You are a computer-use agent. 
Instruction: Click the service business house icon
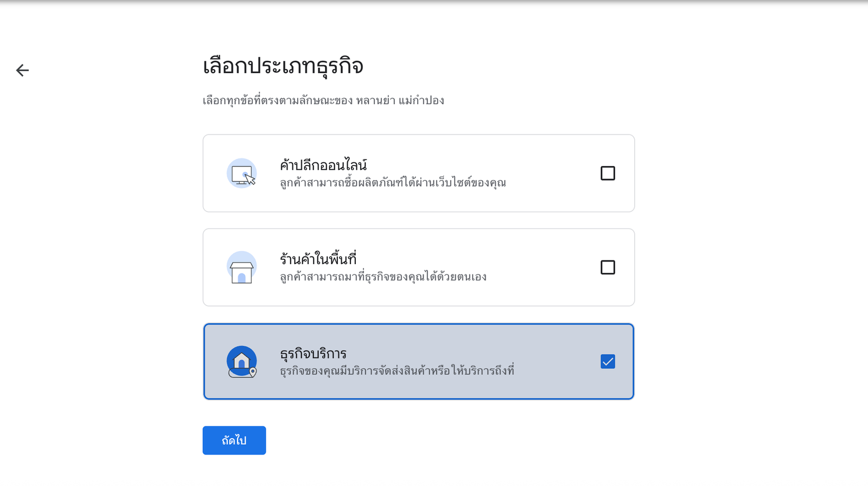241,362
